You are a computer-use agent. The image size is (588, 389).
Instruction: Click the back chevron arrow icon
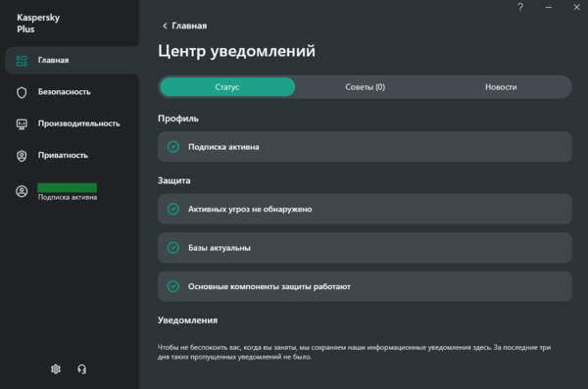pos(165,25)
